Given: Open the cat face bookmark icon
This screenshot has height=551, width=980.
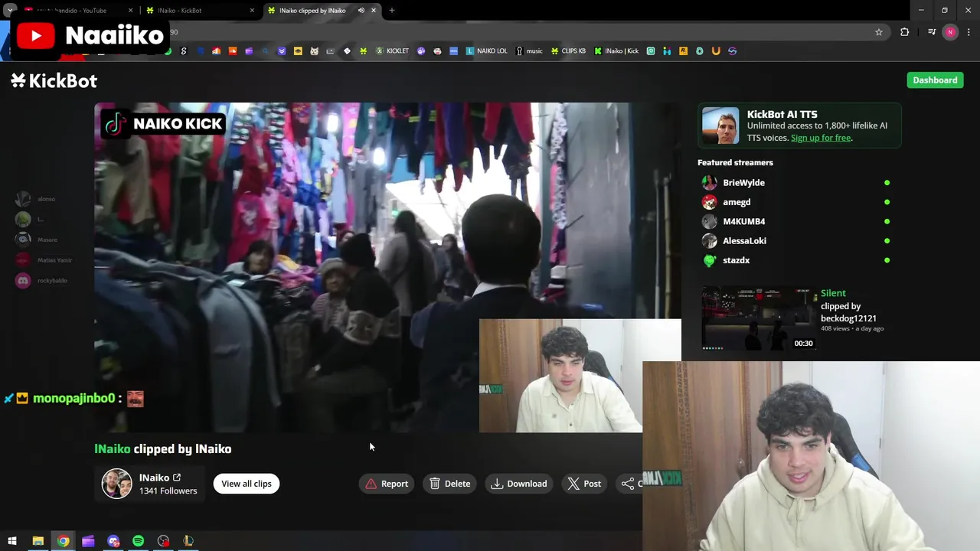Looking at the screenshot, I should click(314, 51).
